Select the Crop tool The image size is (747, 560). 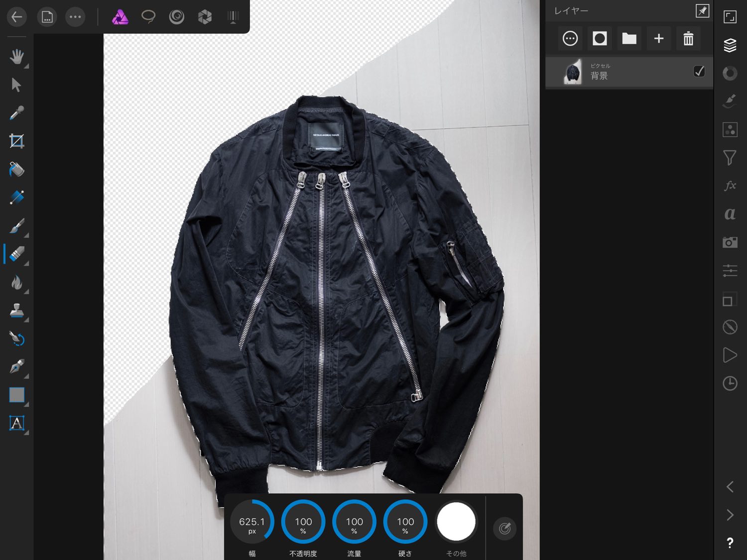(x=16, y=141)
